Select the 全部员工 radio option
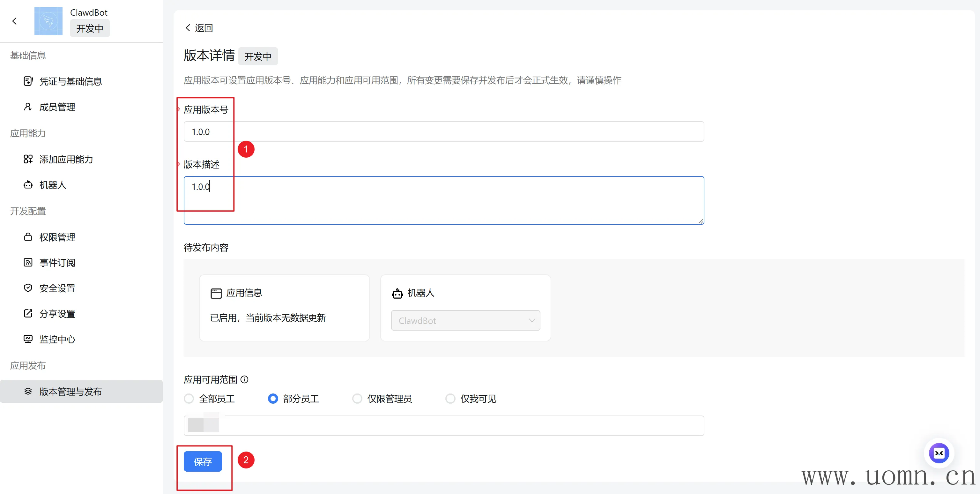 (x=189, y=399)
